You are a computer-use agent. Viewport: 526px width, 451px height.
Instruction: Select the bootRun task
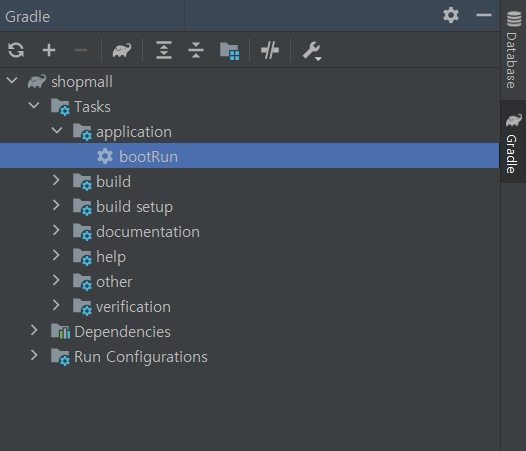click(x=250, y=156)
